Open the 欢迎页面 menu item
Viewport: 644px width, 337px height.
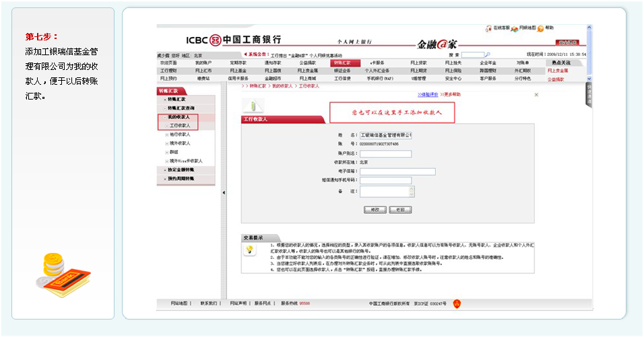pos(168,63)
